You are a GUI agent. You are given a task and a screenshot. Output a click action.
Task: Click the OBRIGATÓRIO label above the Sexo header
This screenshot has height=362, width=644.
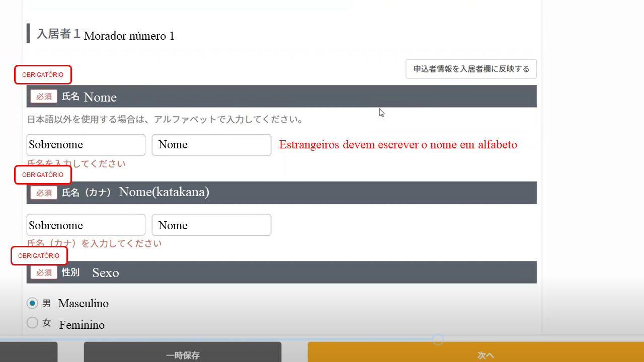[x=39, y=256]
